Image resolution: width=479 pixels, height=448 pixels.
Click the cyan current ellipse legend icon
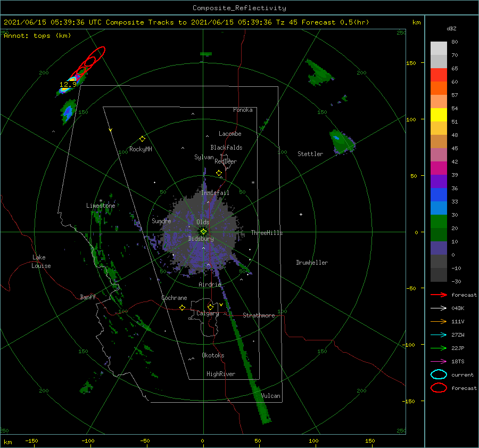pyautogui.click(x=439, y=374)
